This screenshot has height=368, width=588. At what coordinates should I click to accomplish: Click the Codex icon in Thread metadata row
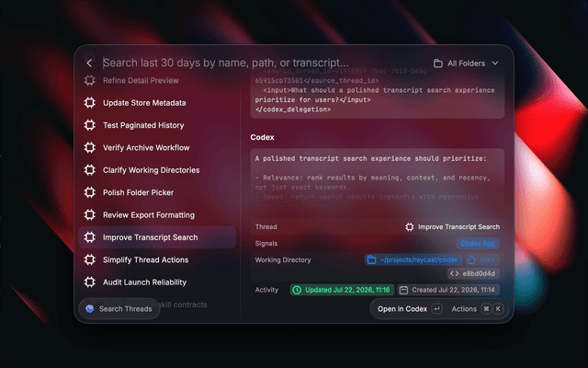pos(410,227)
